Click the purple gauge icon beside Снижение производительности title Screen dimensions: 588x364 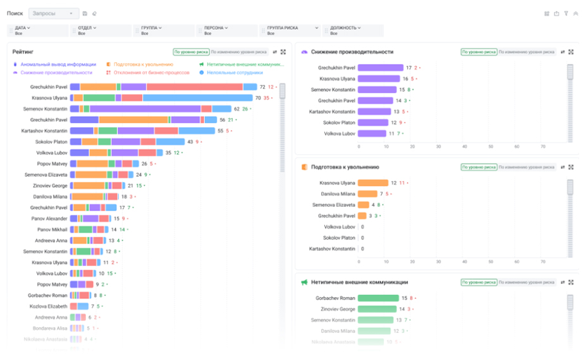305,52
